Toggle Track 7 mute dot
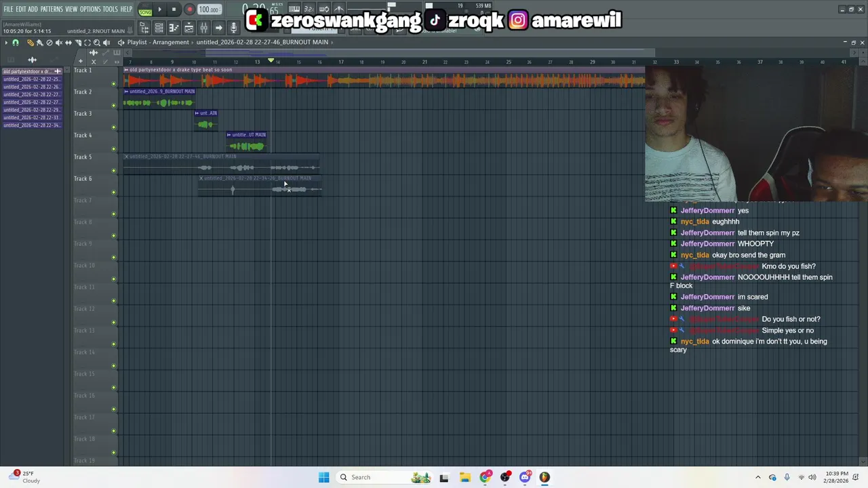Viewport: 868px width, 488px height. [x=113, y=214]
